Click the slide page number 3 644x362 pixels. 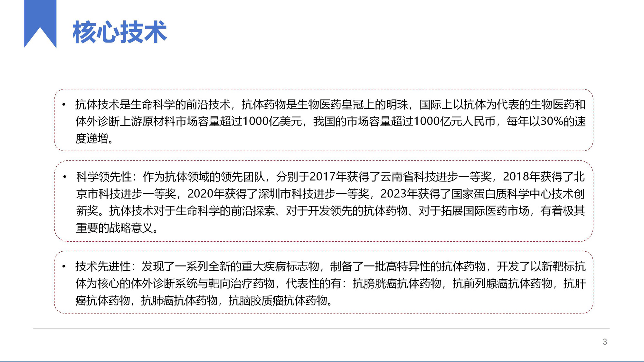[x=605, y=342]
